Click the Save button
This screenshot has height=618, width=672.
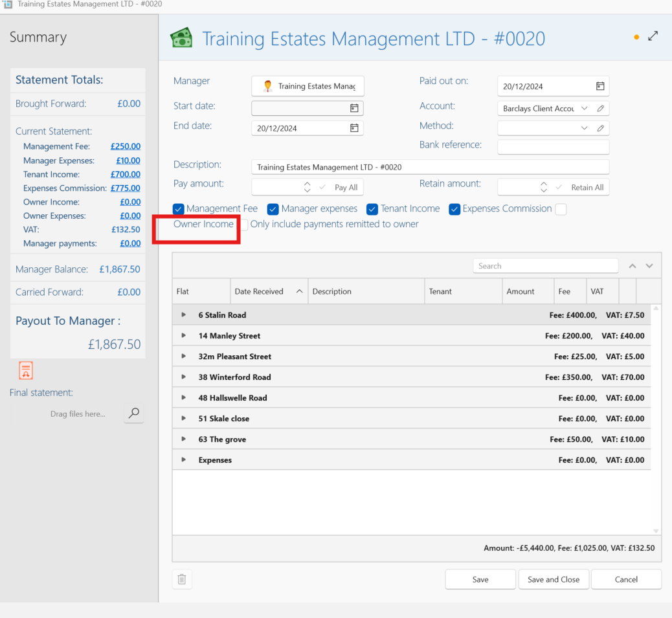coord(480,579)
